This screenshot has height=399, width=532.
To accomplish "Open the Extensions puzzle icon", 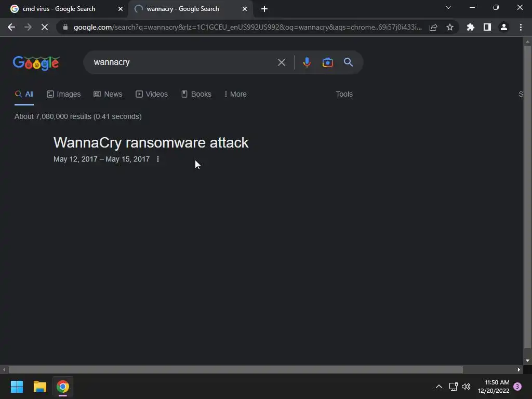I will point(471,27).
